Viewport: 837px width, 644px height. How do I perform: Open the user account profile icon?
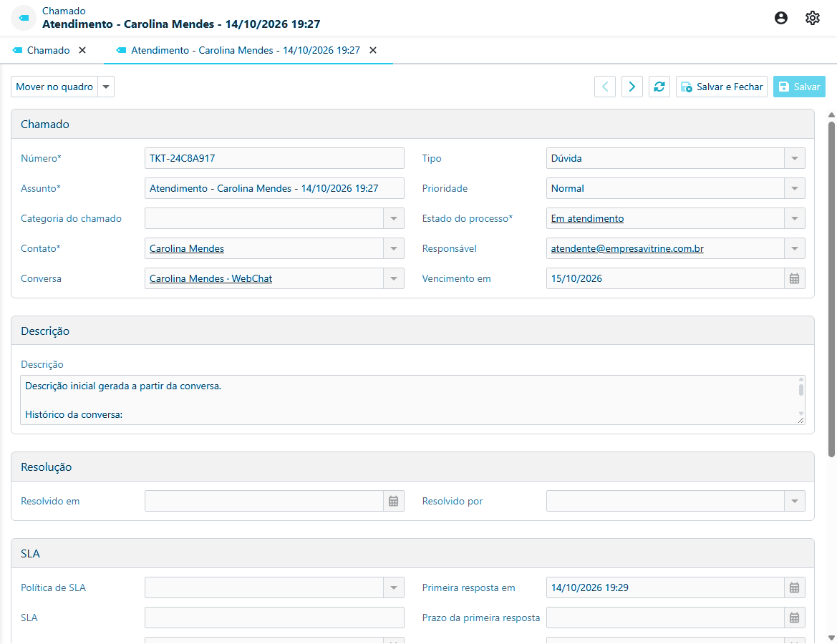(780, 18)
